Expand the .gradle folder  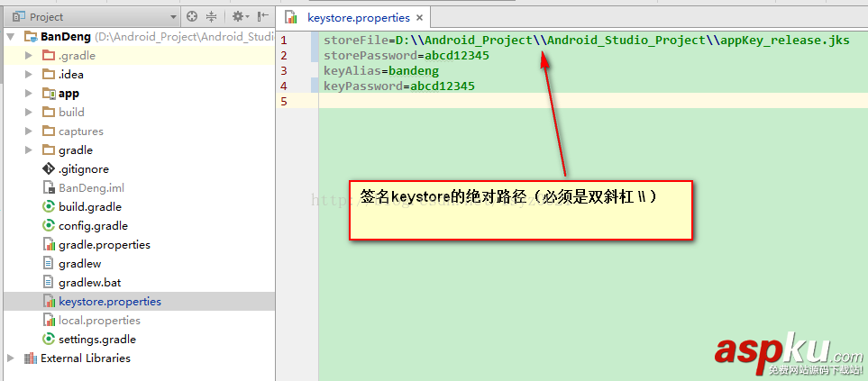click(29, 56)
